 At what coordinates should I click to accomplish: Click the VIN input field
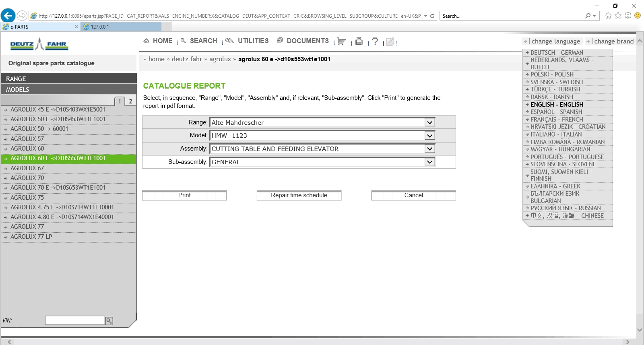pos(75,320)
